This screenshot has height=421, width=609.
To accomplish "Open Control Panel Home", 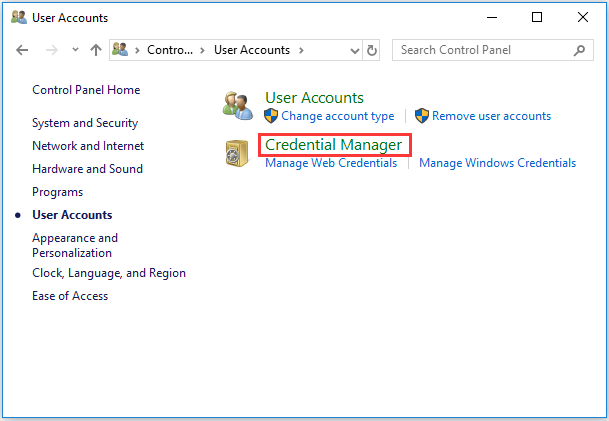I will 86,90.
